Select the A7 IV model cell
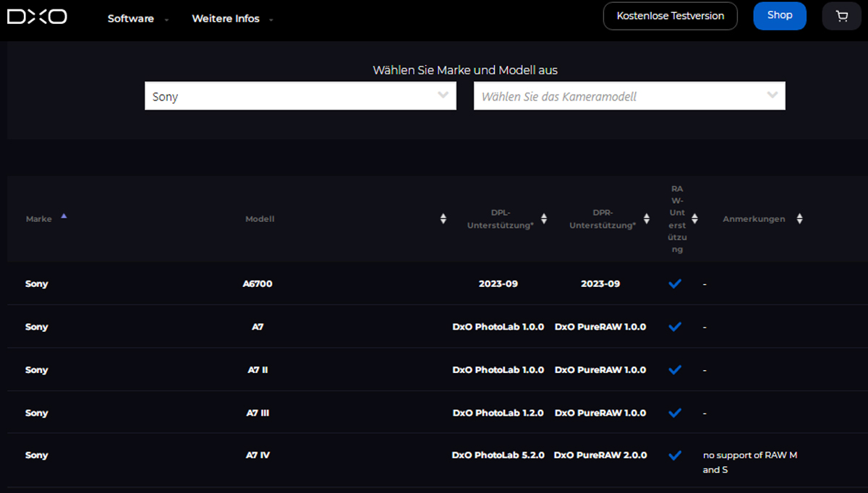This screenshot has width=868, height=493. point(258,455)
